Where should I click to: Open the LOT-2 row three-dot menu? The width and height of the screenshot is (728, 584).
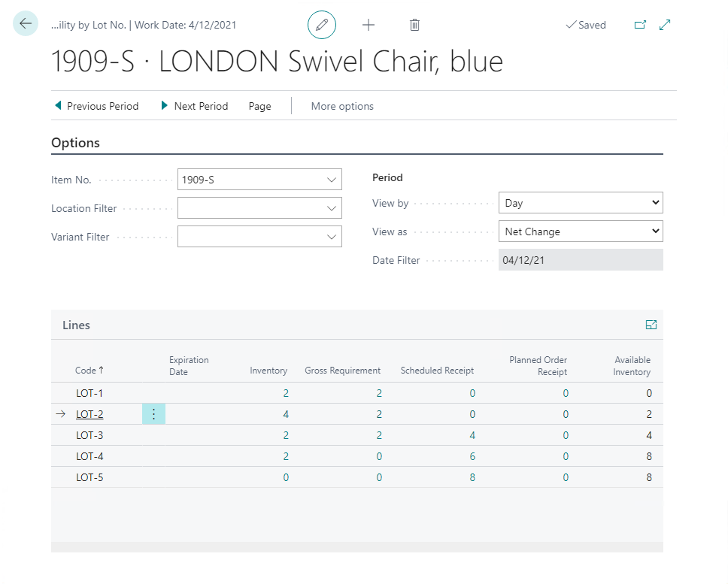153,414
